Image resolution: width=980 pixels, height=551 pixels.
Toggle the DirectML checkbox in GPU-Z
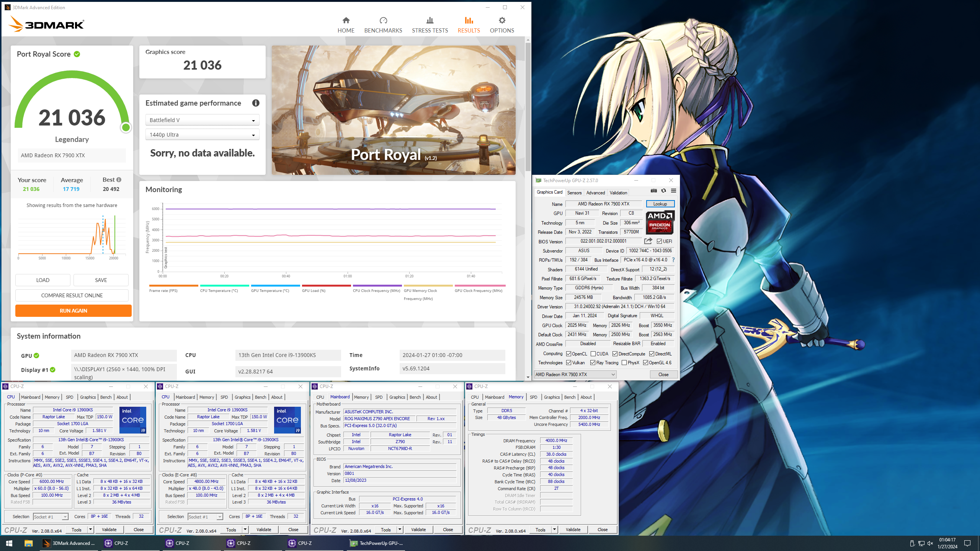[652, 354]
